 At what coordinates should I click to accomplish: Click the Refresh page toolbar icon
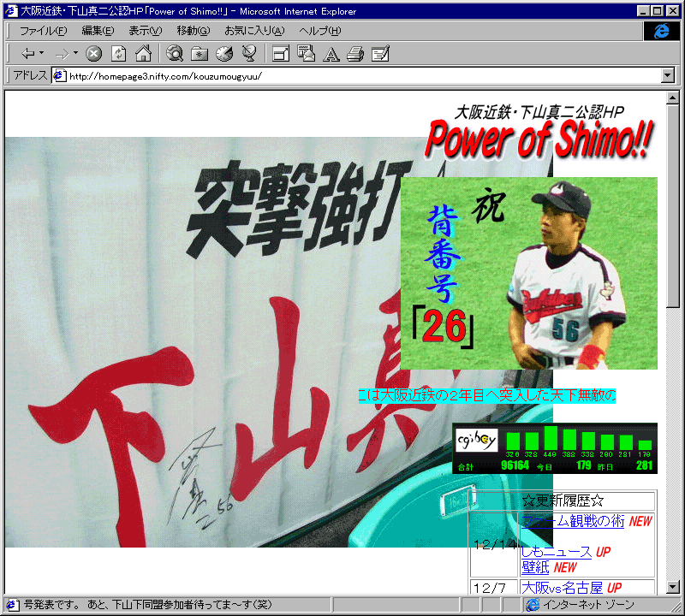(x=118, y=54)
